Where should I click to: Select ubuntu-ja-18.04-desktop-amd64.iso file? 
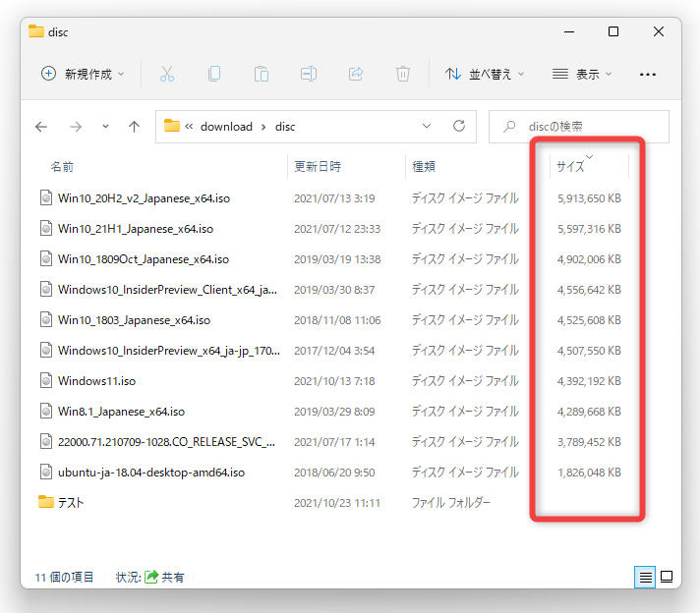click(x=151, y=473)
